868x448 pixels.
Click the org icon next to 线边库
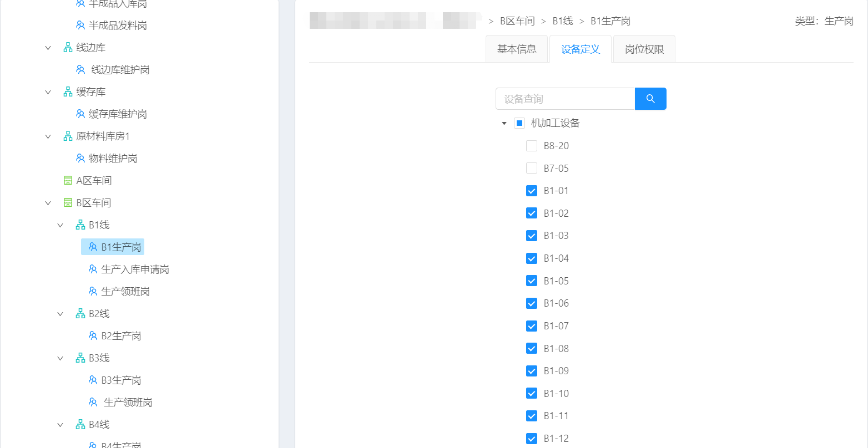pos(68,48)
